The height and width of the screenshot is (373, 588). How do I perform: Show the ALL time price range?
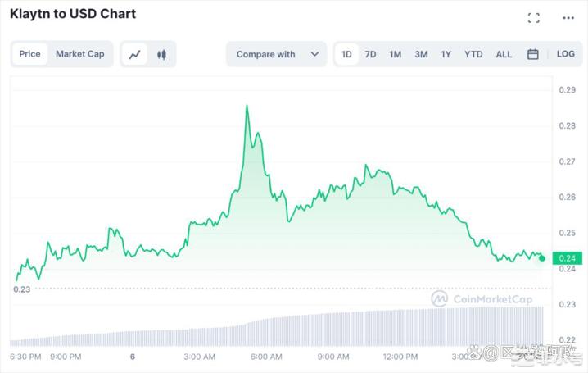pyautogui.click(x=504, y=55)
